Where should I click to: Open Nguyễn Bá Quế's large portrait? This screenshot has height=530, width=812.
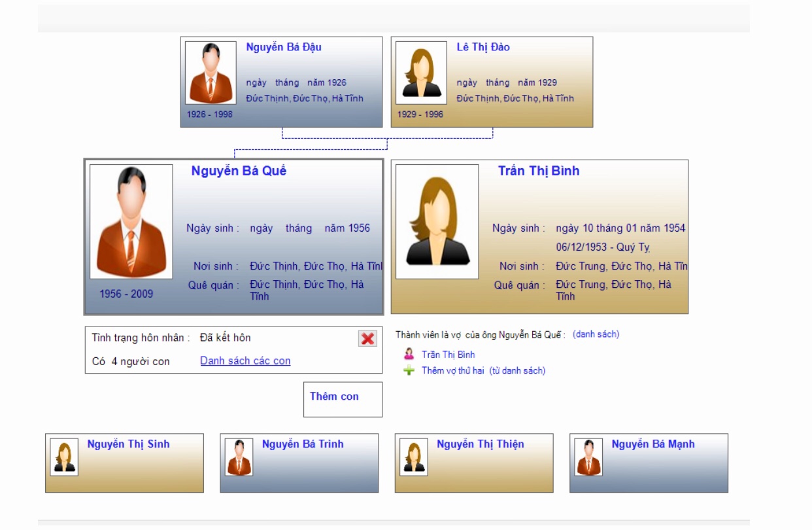pos(131,222)
